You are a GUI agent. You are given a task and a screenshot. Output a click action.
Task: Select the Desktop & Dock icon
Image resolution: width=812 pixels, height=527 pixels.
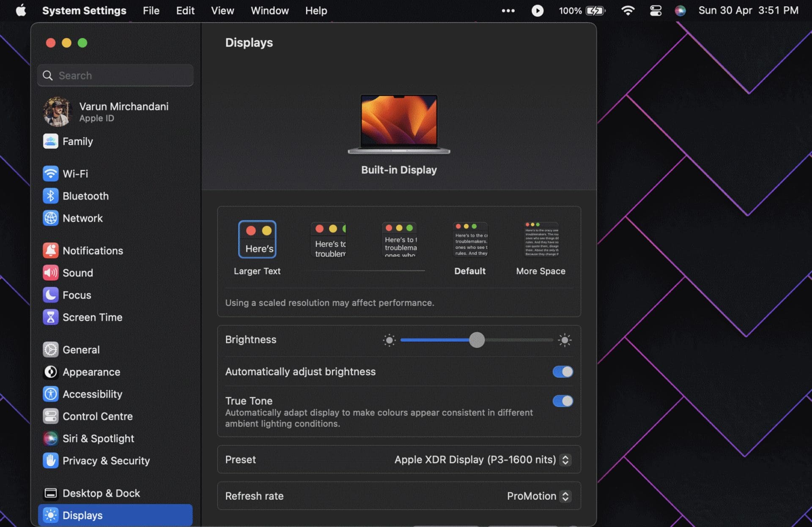[50, 493]
